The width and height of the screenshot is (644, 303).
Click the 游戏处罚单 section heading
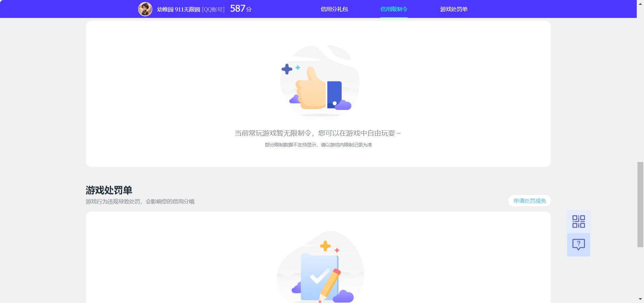109,190
